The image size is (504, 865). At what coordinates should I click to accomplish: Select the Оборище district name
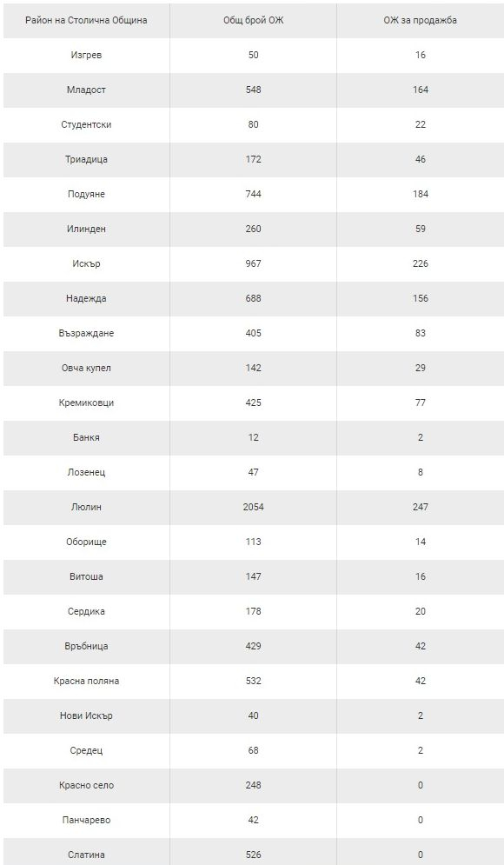(x=86, y=542)
